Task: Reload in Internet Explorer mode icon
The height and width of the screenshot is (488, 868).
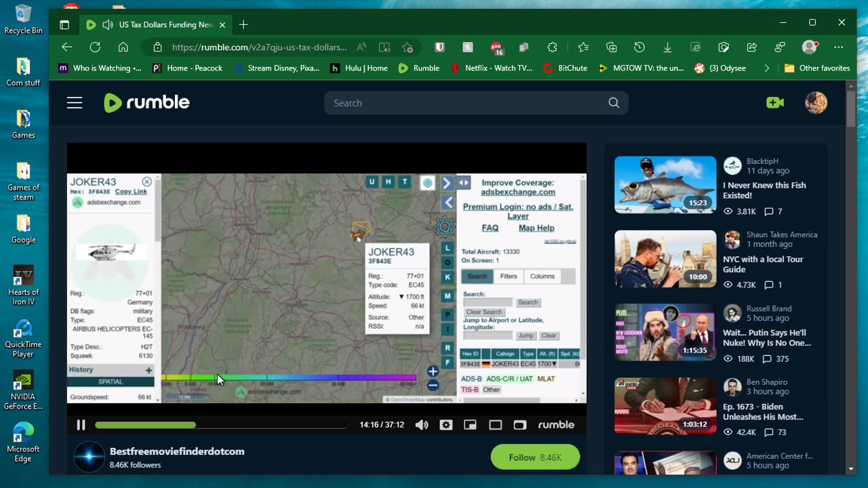Action: pos(695,47)
